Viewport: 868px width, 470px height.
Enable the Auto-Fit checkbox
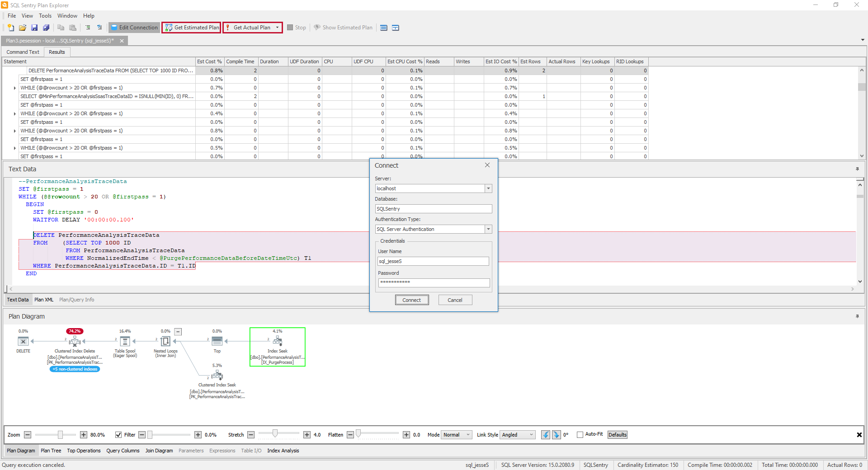click(x=579, y=435)
